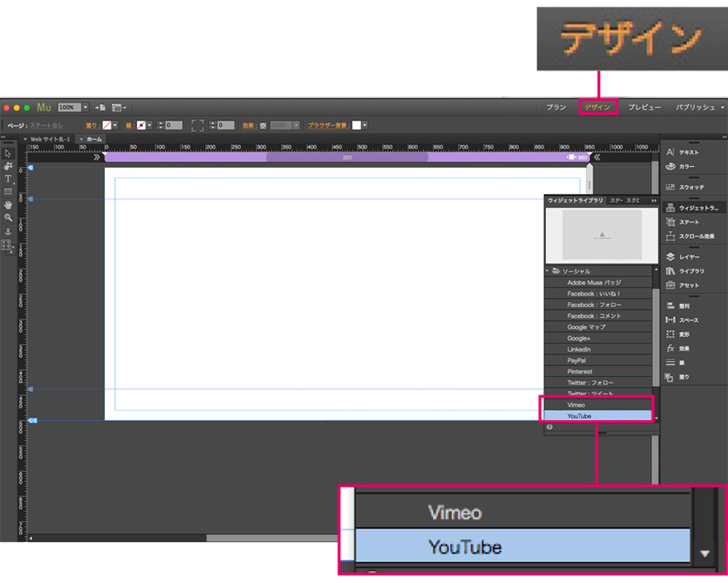Collapse the ソーシャル folder

coord(547,271)
